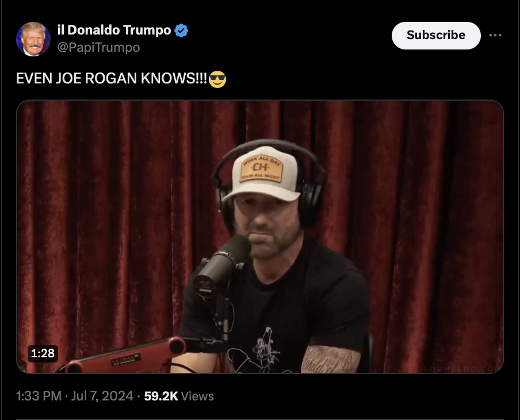Open the il Donaldo Trumpo display name
The height and width of the screenshot is (420, 520).
(114, 30)
